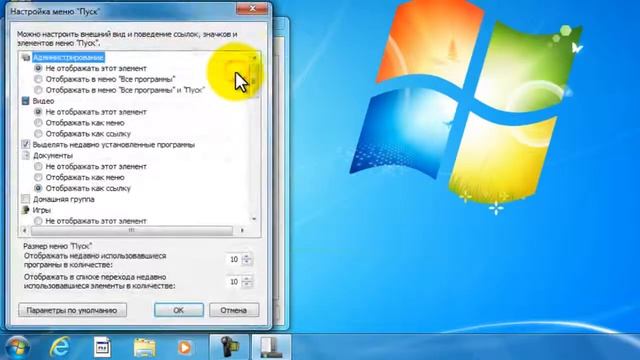Click the Администрирование item icon
This screenshot has height=360, width=640.
(x=26, y=58)
